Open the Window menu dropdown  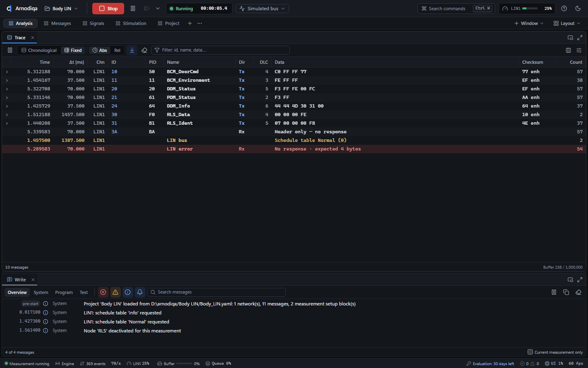point(529,23)
